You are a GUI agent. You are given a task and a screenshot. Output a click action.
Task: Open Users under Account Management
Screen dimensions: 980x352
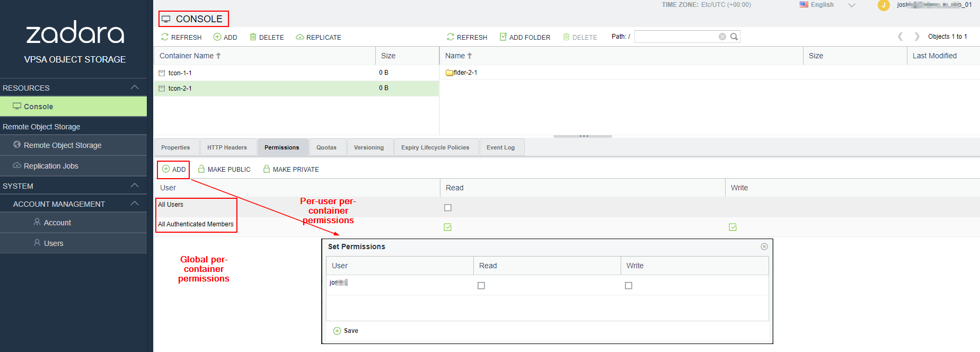(73, 243)
